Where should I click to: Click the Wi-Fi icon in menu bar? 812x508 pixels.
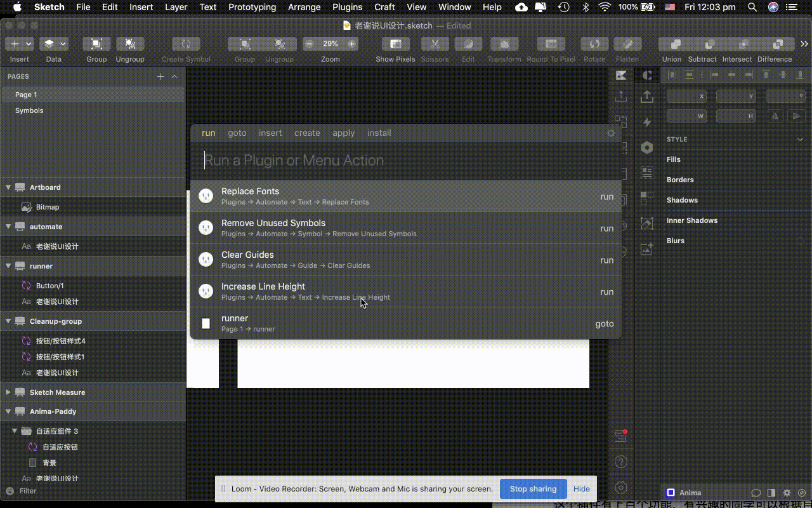tap(605, 7)
